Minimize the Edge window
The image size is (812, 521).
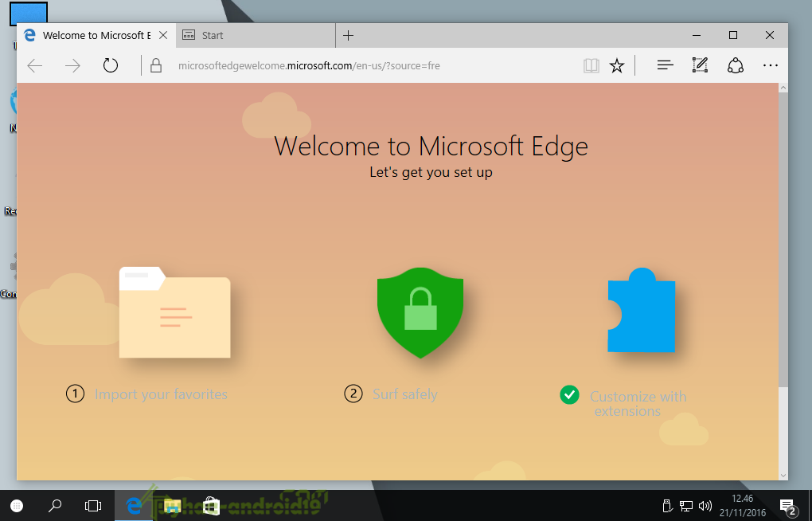click(697, 35)
